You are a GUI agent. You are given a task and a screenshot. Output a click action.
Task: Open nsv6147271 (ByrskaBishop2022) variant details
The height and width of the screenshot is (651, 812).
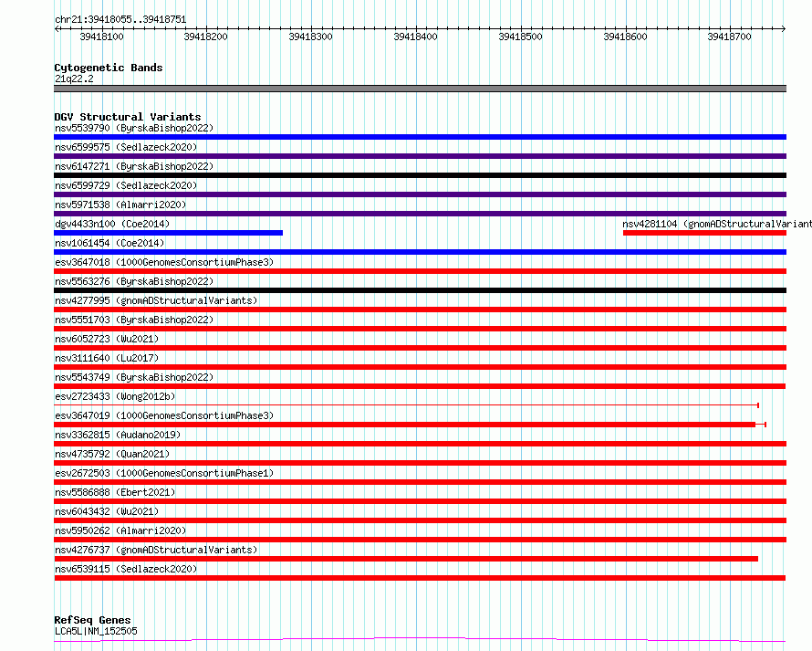point(134,166)
